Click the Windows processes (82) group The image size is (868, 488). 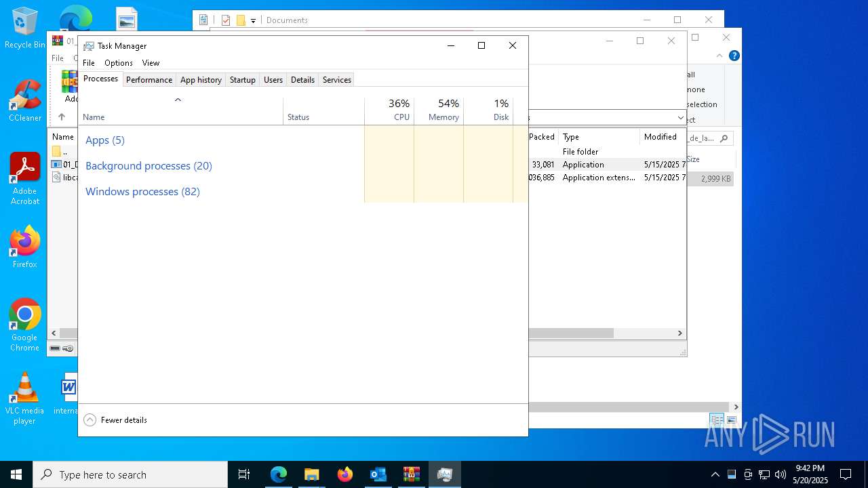pyautogui.click(x=142, y=192)
